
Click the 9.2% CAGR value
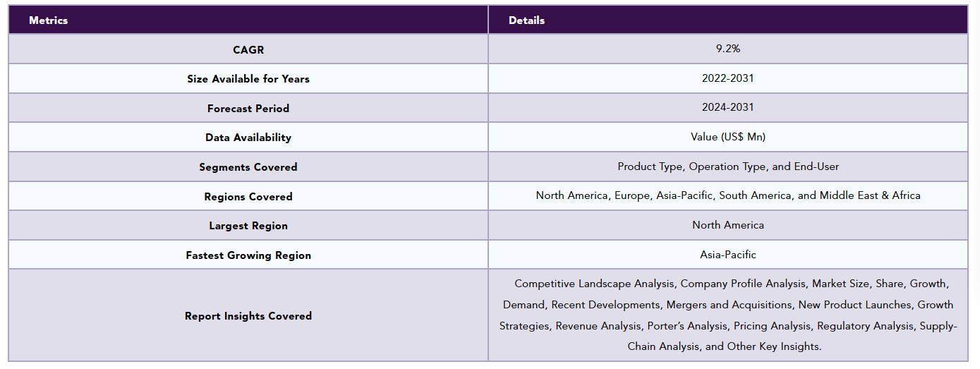pyautogui.click(x=727, y=49)
